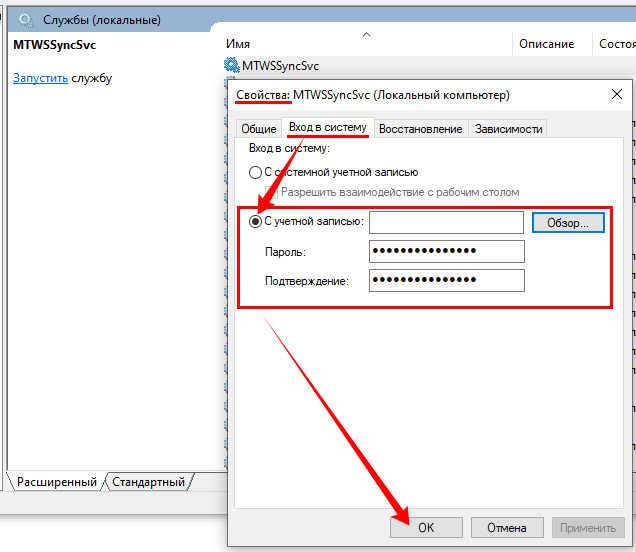Click the 'Подтверждение' confirmation field
Image resolution: width=636 pixels, height=552 pixels.
coord(446,281)
